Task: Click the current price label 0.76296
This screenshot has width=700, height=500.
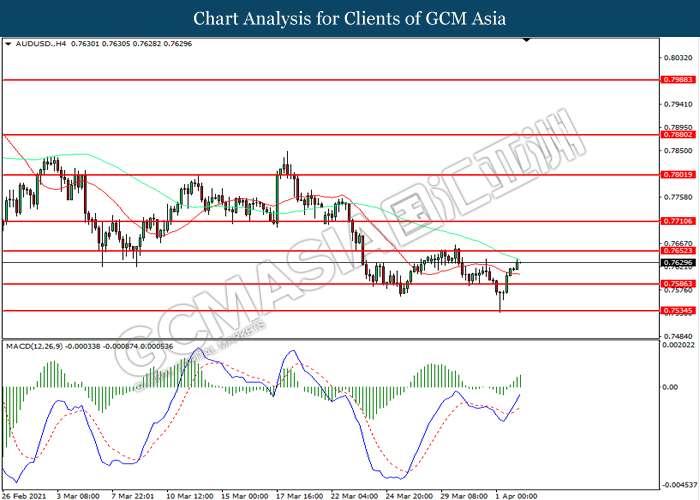Action: [678, 262]
